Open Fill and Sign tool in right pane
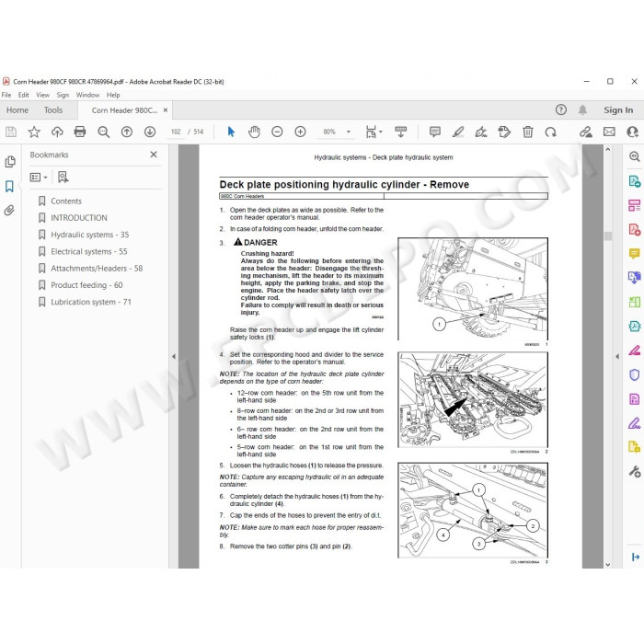This screenshot has height=644, width=644. point(635,423)
